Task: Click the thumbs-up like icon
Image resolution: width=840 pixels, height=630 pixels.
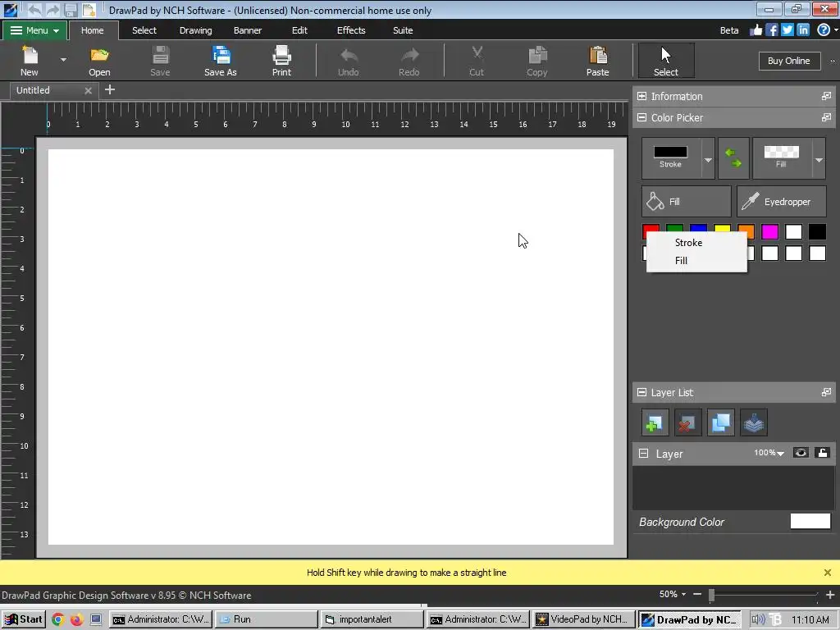Action: coord(756,30)
